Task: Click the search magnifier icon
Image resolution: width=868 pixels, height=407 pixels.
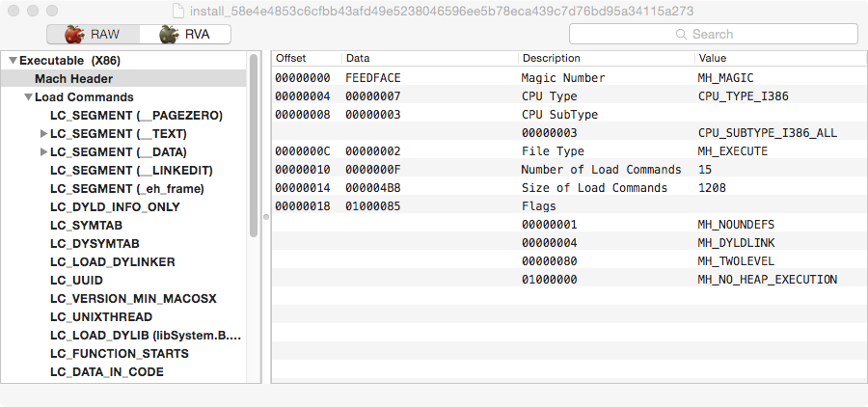Action: [683, 35]
